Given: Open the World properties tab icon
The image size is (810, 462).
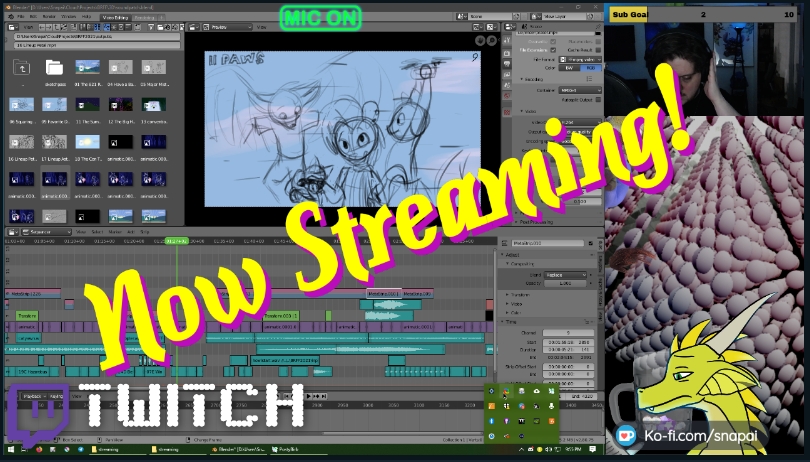Looking at the screenshot, I should click(x=507, y=96).
